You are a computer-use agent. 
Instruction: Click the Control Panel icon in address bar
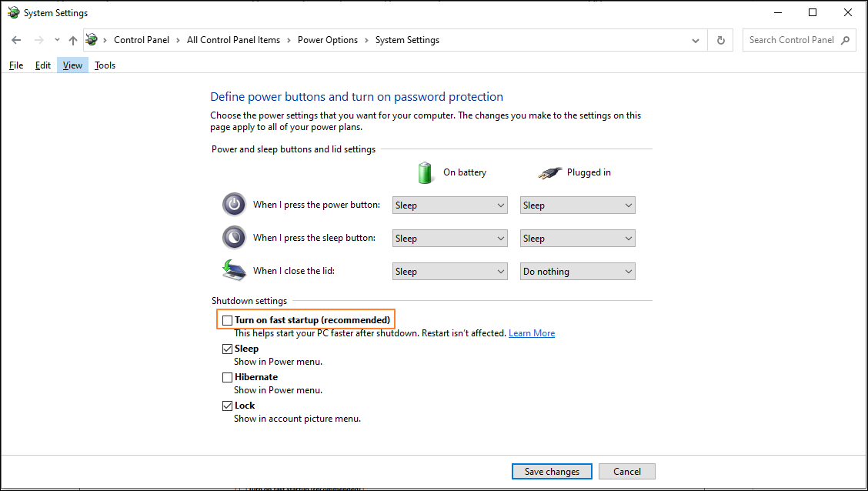point(92,40)
